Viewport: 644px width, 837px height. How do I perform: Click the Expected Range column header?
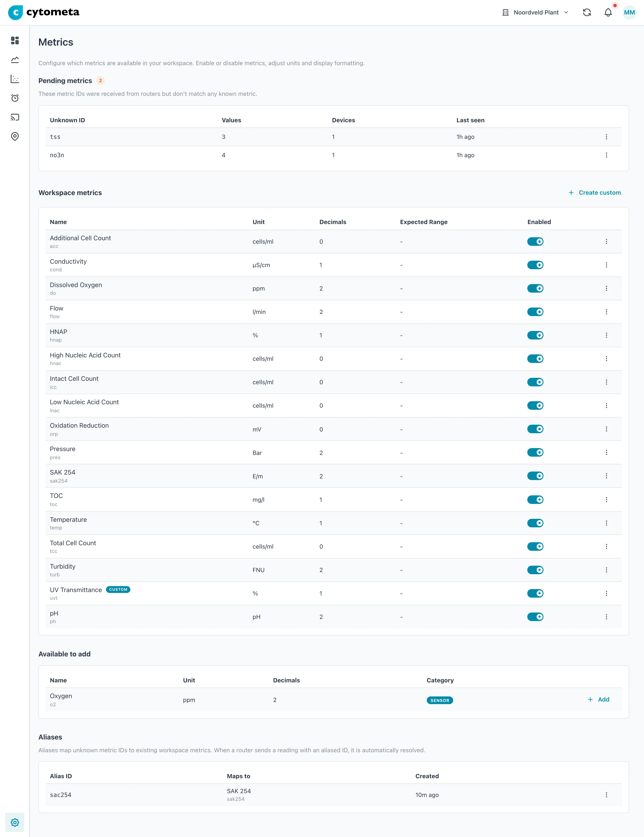coord(424,222)
